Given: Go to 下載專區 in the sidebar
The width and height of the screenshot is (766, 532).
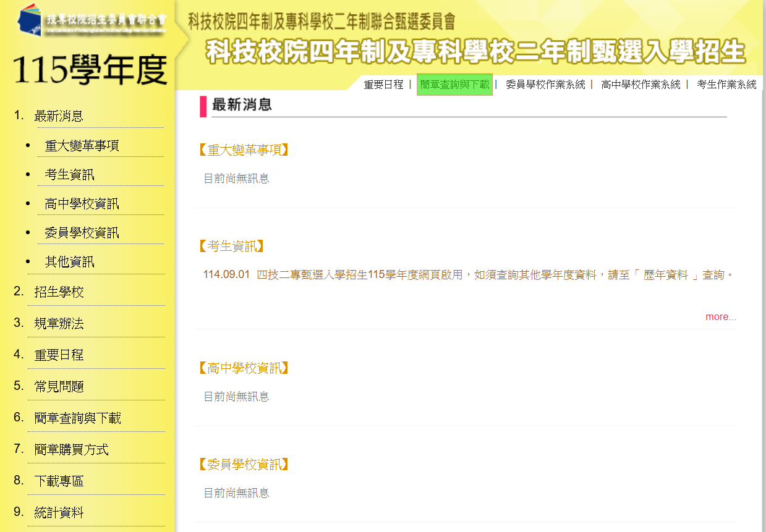Looking at the screenshot, I should [x=59, y=481].
